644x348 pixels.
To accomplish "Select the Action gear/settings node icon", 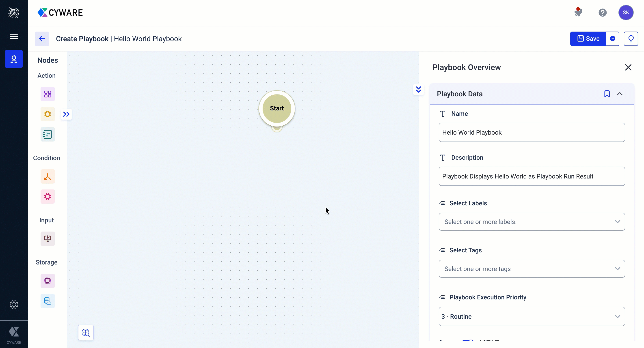I will 47,114.
